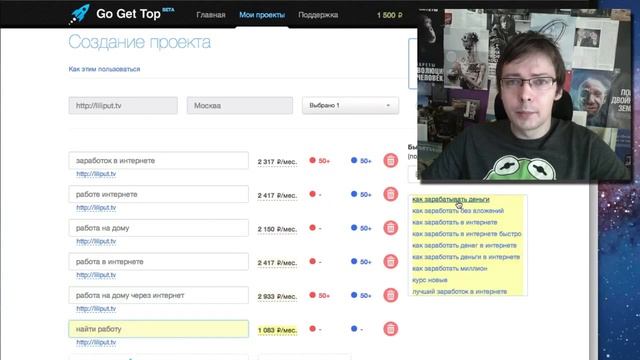Edit 'работа на дому через интернет' keyword field

coord(158,295)
